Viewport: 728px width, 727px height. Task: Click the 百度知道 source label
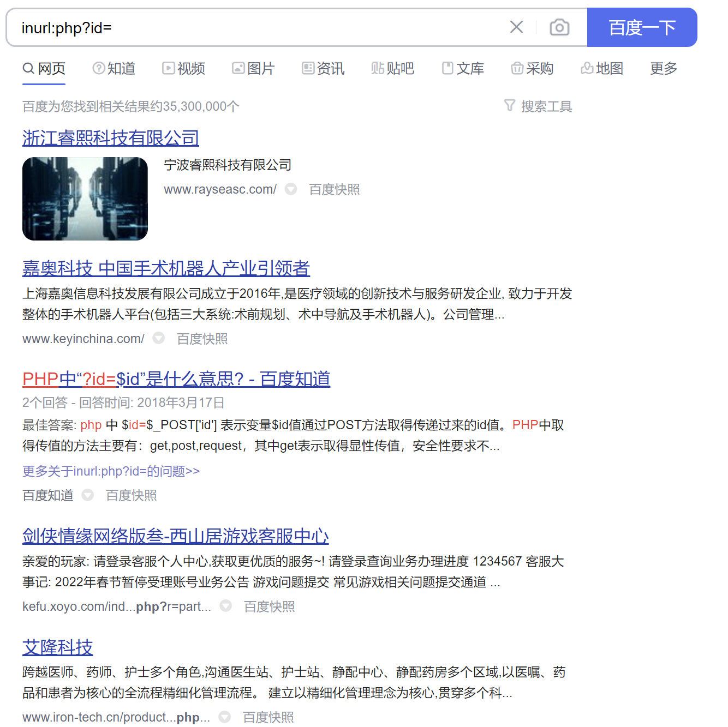pyautogui.click(x=48, y=495)
